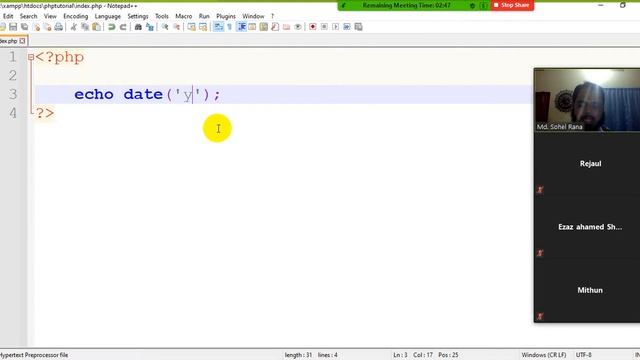640x360 pixels.
Task: Click the Cut scissors toolbar icon
Action: [73, 27]
